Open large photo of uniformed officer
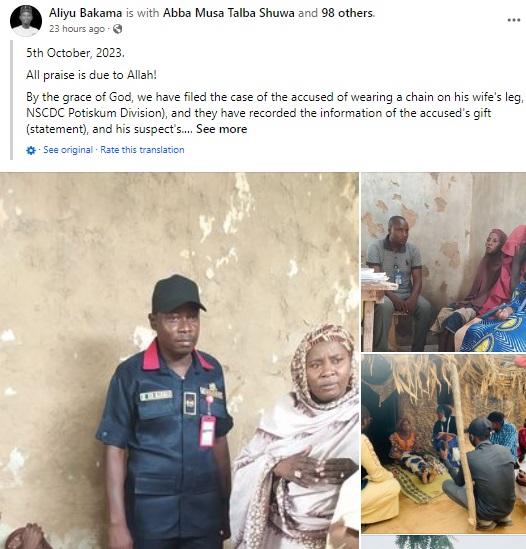Image resolution: width=526 pixels, height=549 pixels. click(x=179, y=361)
